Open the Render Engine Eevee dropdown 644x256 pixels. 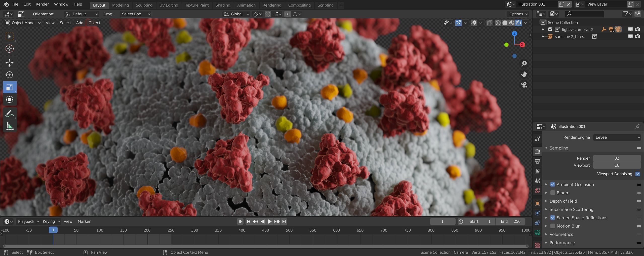click(617, 137)
